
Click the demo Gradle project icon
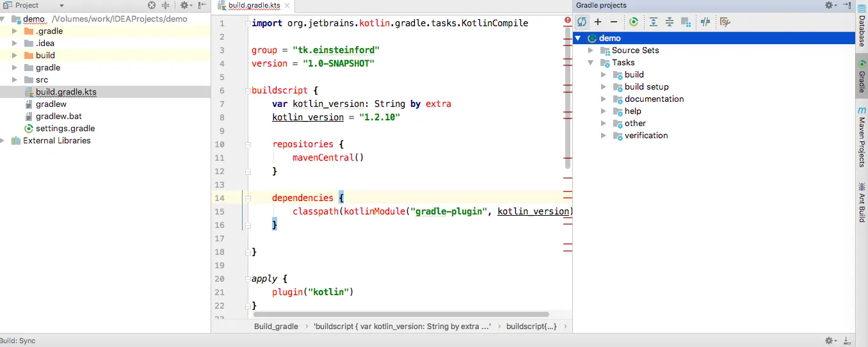[592, 38]
